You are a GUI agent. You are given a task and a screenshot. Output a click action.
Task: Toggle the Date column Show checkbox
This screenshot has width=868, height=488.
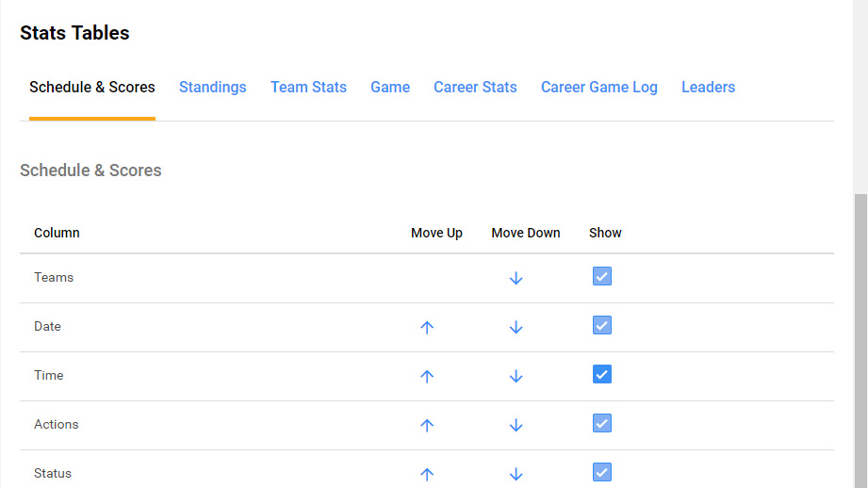(602, 325)
